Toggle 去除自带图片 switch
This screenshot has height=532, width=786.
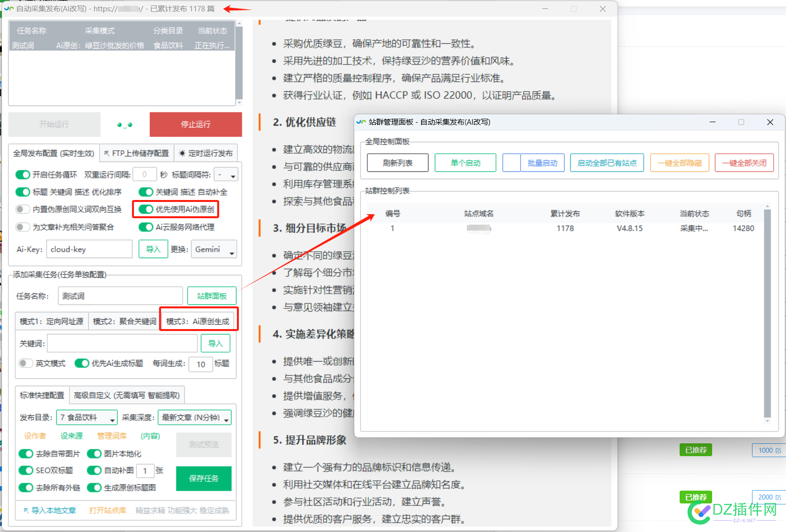pyautogui.click(x=26, y=454)
